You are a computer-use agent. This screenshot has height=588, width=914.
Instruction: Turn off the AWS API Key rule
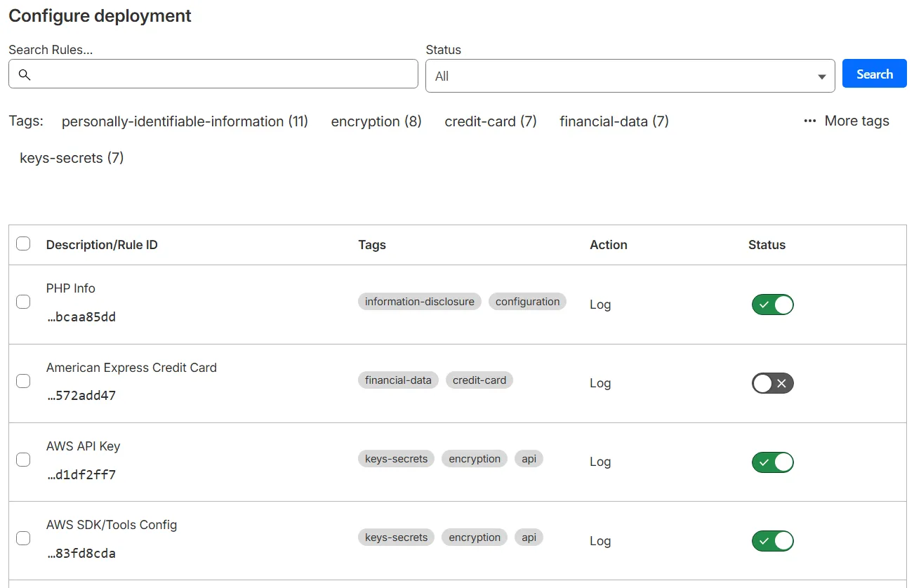[x=772, y=462]
